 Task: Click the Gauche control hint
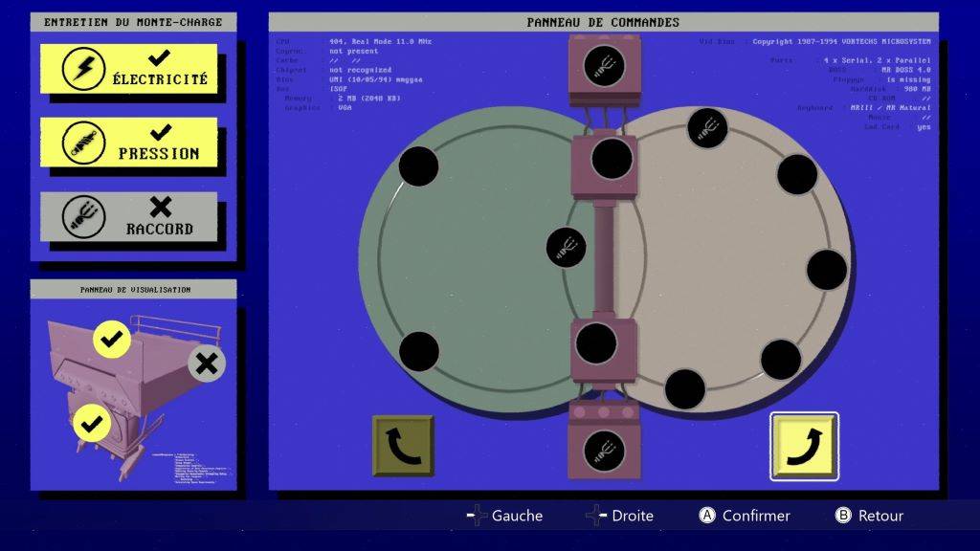[x=505, y=516]
